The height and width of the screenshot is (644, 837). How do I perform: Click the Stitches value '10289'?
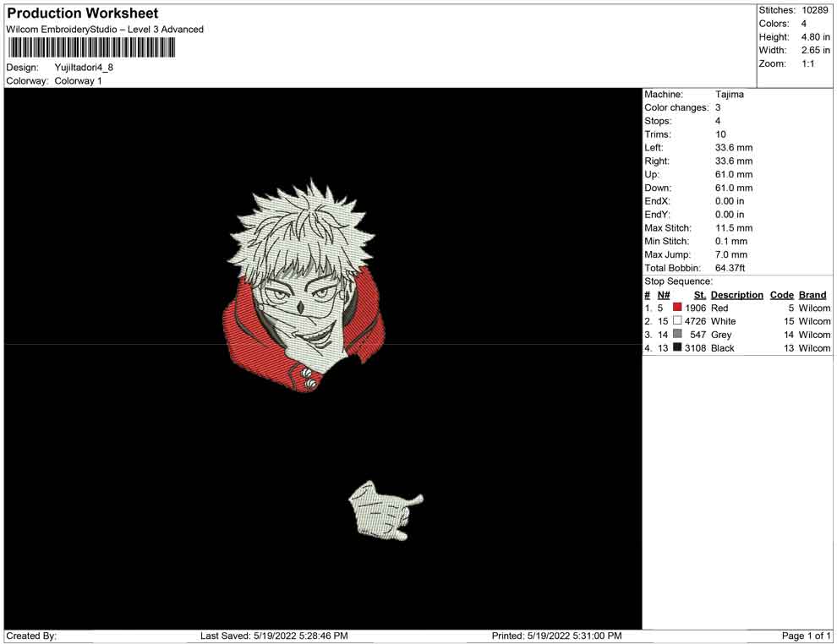coord(814,10)
